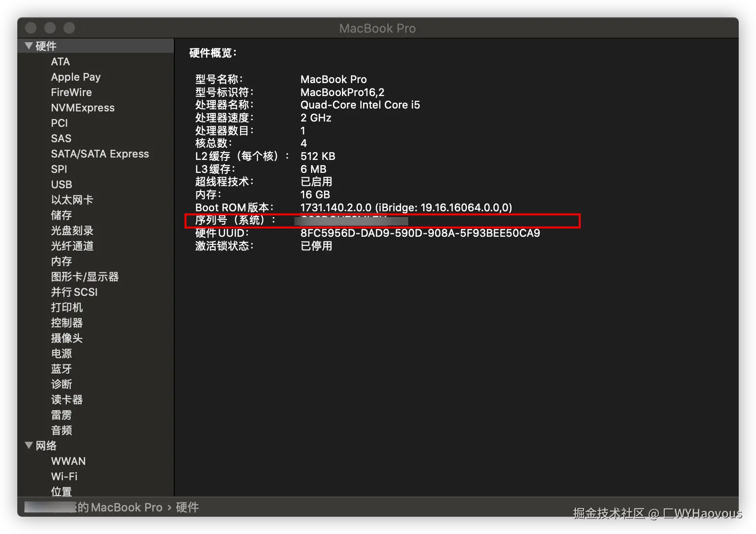Click the 512 KB L2 cache value
This screenshot has height=534, width=756.
tap(318, 156)
